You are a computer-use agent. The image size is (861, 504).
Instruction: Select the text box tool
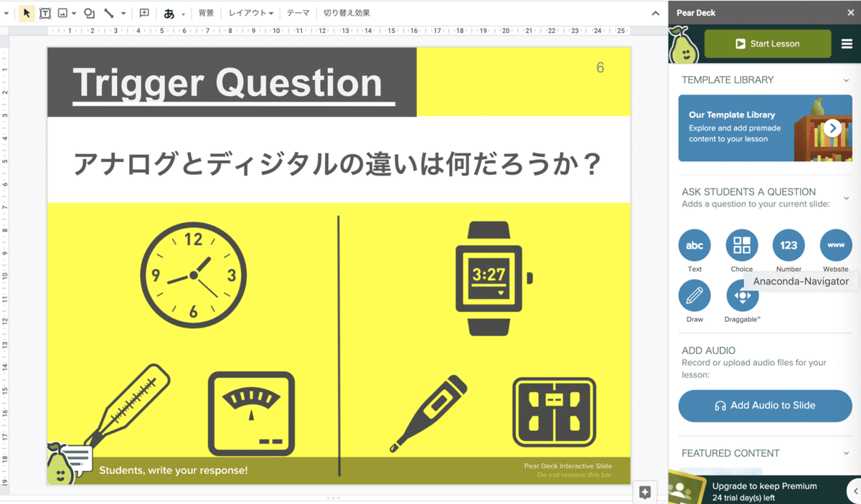[x=45, y=13]
